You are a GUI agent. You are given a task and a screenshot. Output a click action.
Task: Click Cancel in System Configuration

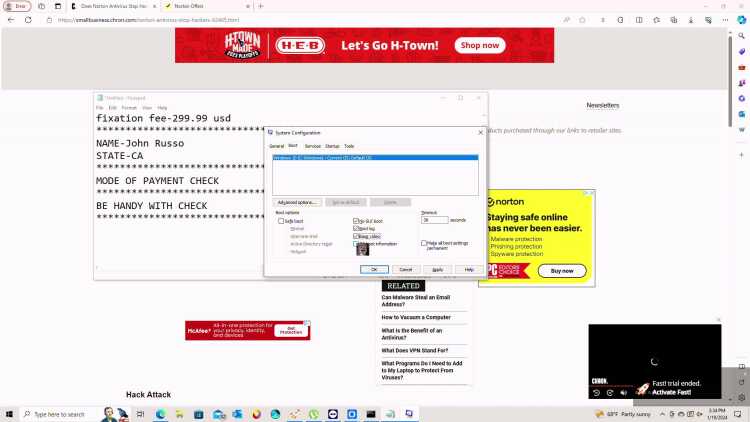[406, 269]
